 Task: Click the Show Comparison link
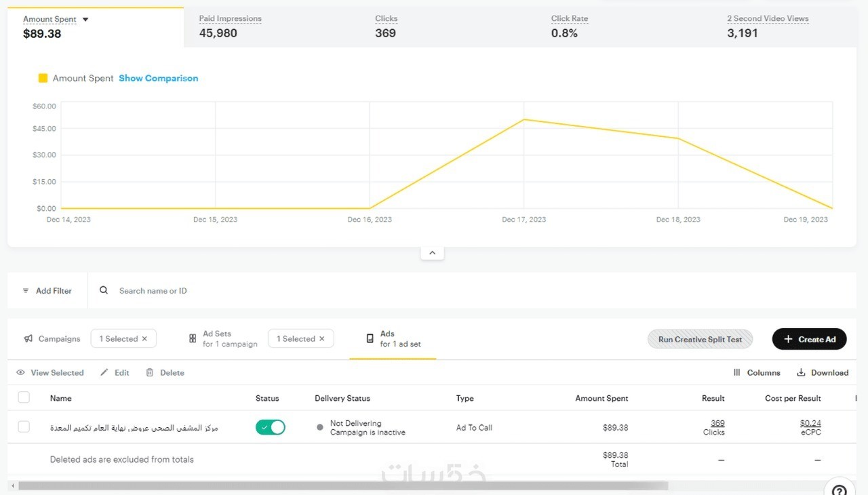coord(159,78)
